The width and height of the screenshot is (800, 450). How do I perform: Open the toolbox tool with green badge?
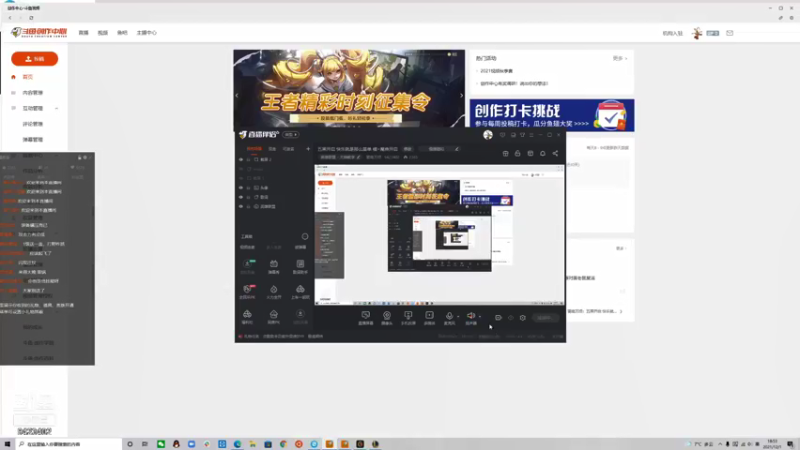click(247, 266)
